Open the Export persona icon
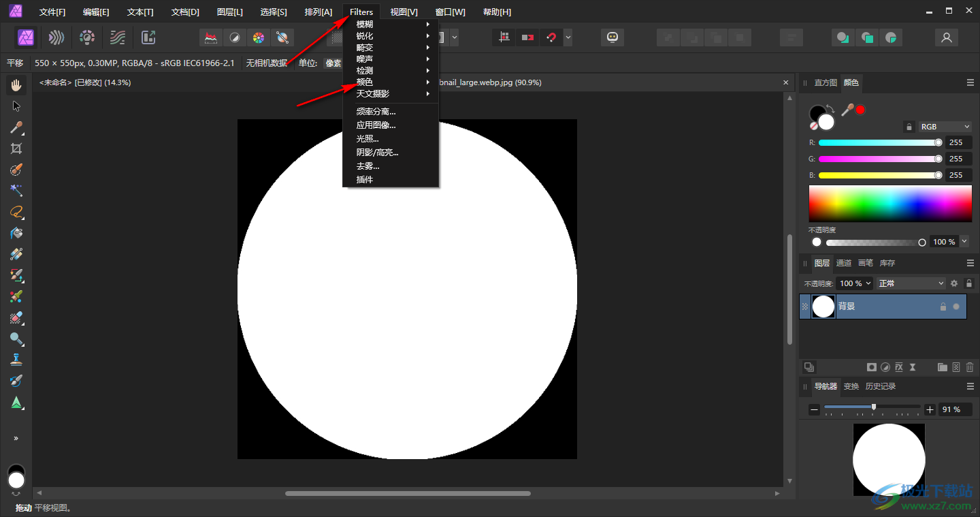This screenshot has height=517, width=980. (148, 37)
